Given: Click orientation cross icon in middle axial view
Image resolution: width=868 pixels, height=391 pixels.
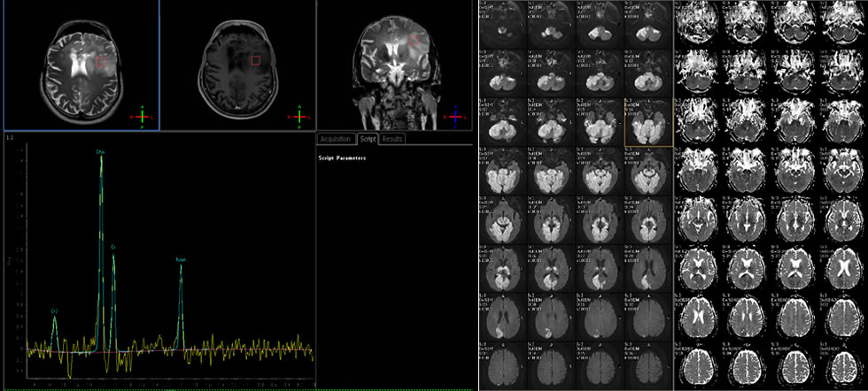Looking at the screenshot, I should [x=299, y=116].
